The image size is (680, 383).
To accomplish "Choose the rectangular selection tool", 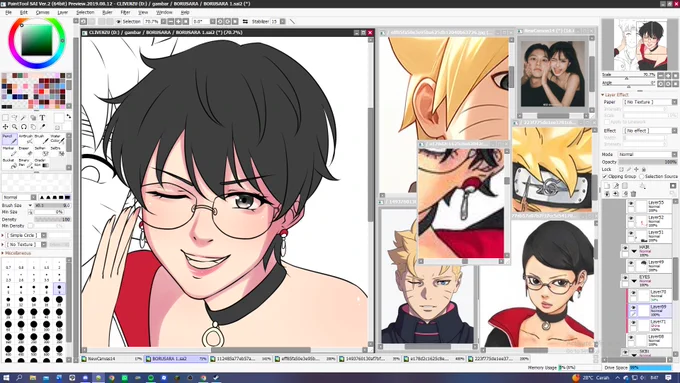I will click(5, 118).
